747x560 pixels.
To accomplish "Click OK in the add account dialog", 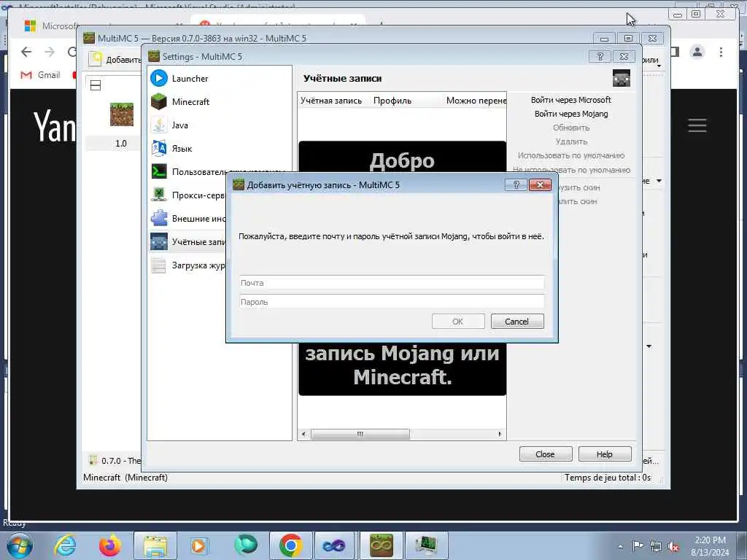I will [x=458, y=322].
